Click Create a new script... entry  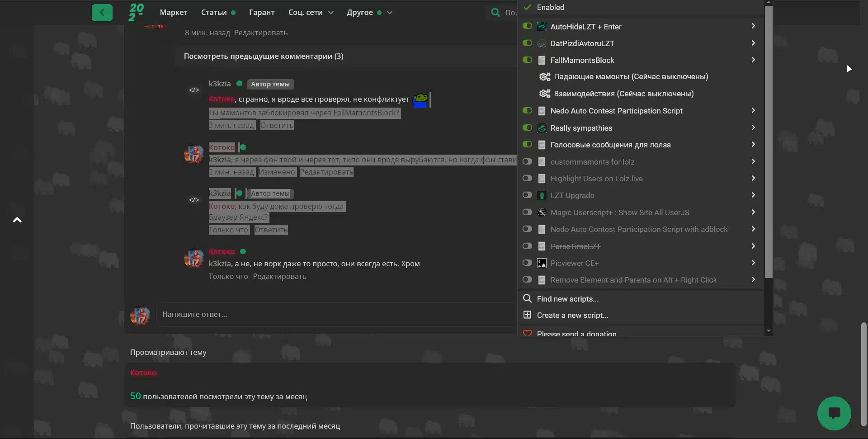573,315
